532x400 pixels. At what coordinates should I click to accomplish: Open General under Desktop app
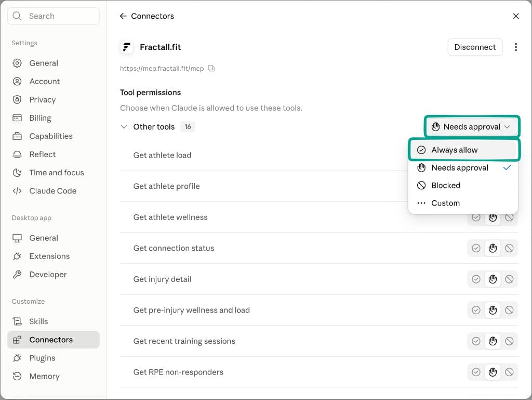pos(54,238)
